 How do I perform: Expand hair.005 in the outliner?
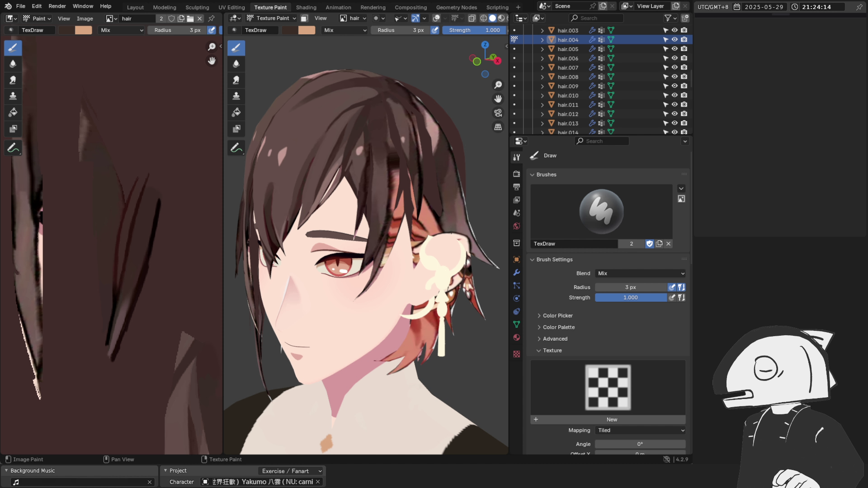click(x=542, y=49)
